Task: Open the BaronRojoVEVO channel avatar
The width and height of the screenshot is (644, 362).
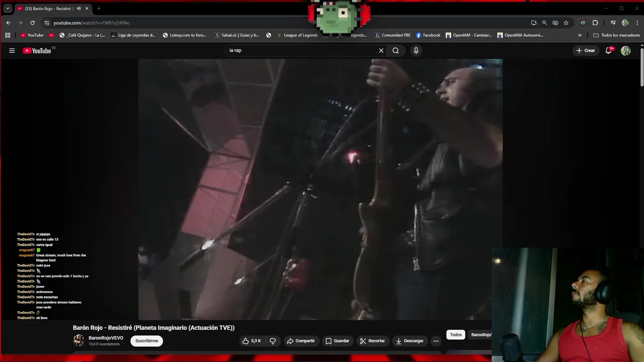Action: pyautogui.click(x=78, y=340)
